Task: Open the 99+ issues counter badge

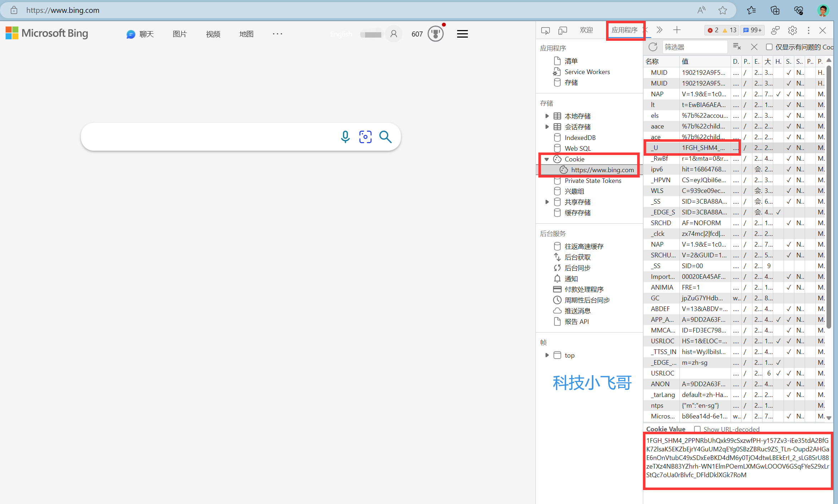Action: [x=752, y=30]
